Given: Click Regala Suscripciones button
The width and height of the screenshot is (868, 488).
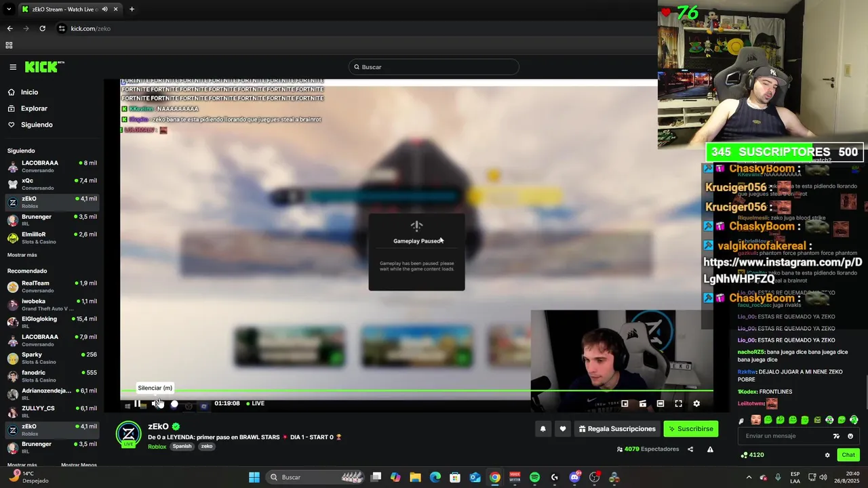Looking at the screenshot, I should [617, 429].
